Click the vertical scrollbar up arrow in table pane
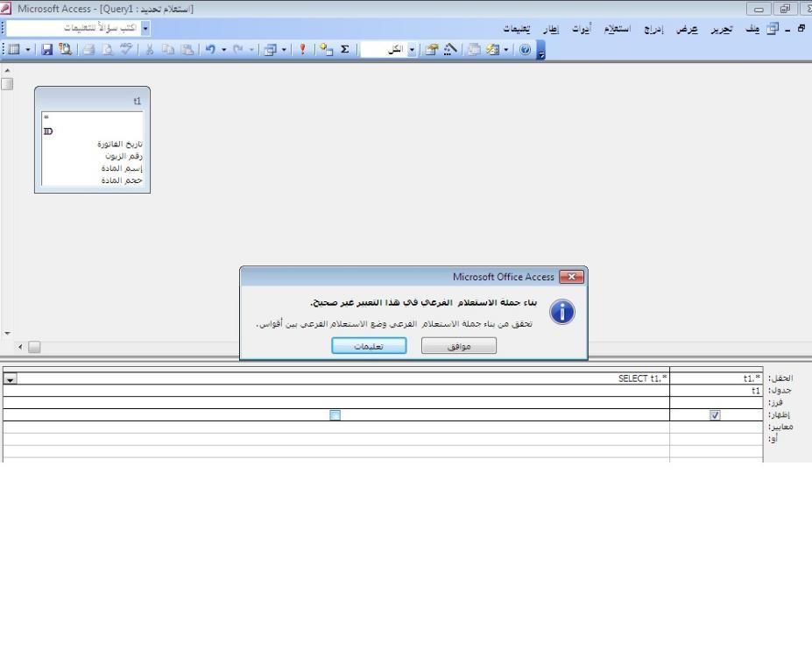The width and height of the screenshot is (812, 657). [x=7, y=70]
